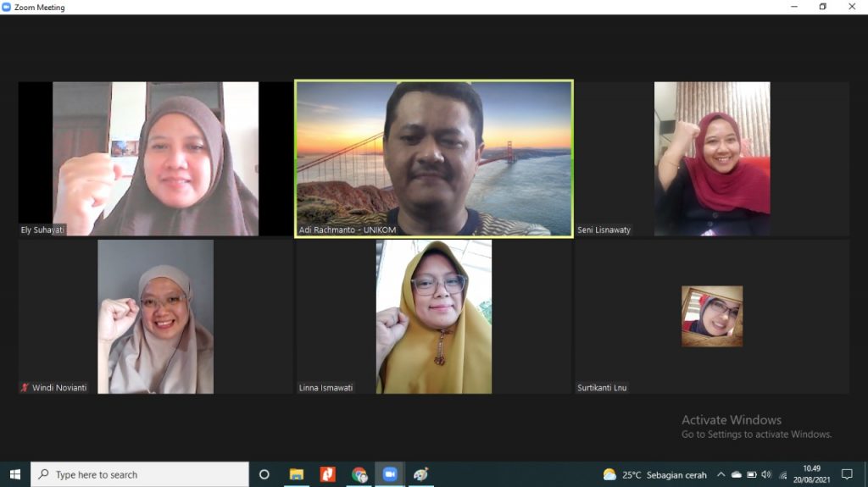The height and width of the screenshot is (487, 868).
Task: Close the Zoom Meeting window
Action: (x=852, y=7)
